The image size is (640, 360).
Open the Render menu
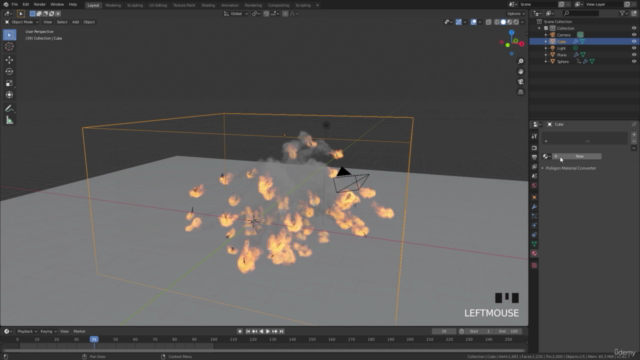[40, 4]
